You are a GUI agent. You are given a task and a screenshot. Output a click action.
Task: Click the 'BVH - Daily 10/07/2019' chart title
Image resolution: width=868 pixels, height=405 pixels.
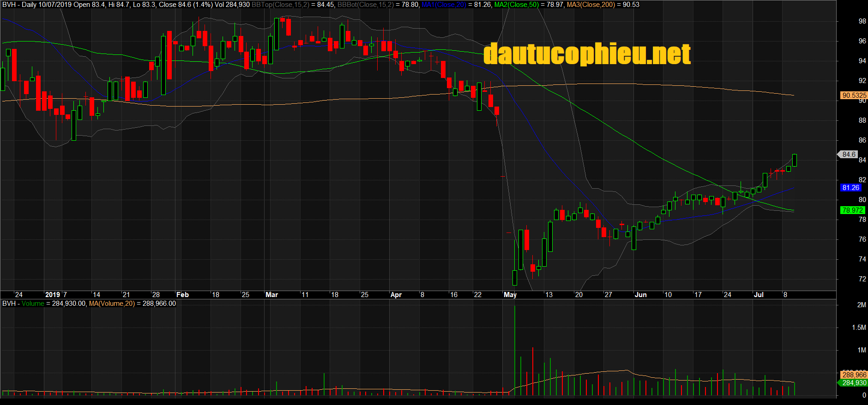tap(36, 5)
